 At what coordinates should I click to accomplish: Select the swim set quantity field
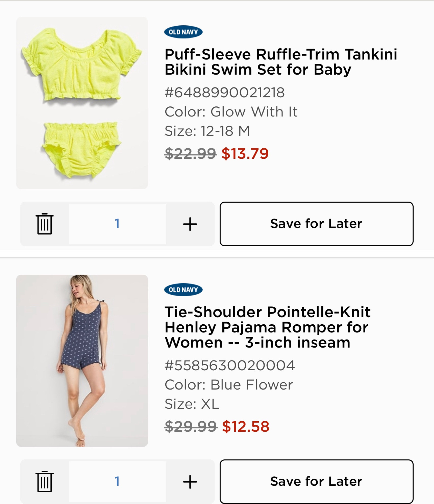[117, 224]
